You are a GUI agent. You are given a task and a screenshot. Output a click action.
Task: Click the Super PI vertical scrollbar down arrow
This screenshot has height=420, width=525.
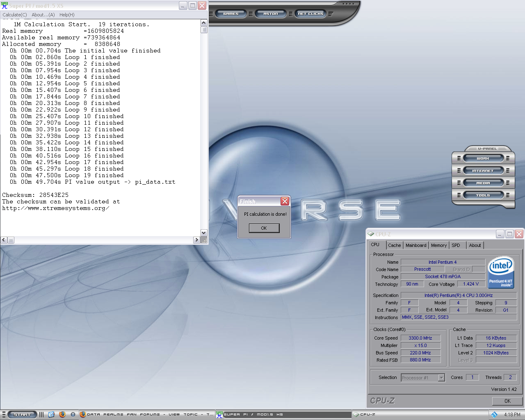(204, 233)
